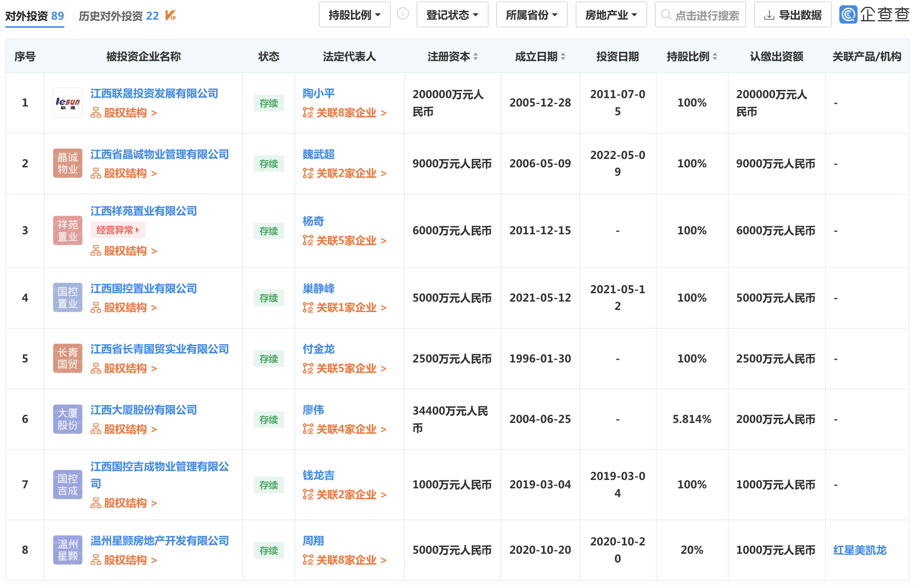Sort by 成立日期 column arrows
This screenshot has height=588, width=920.
(x=563, y=57)
